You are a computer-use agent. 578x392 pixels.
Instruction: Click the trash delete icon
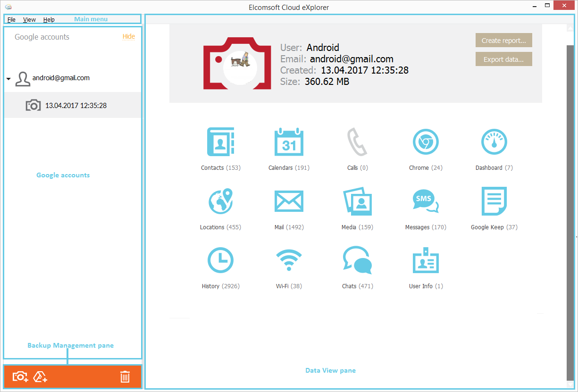[125, 377]
